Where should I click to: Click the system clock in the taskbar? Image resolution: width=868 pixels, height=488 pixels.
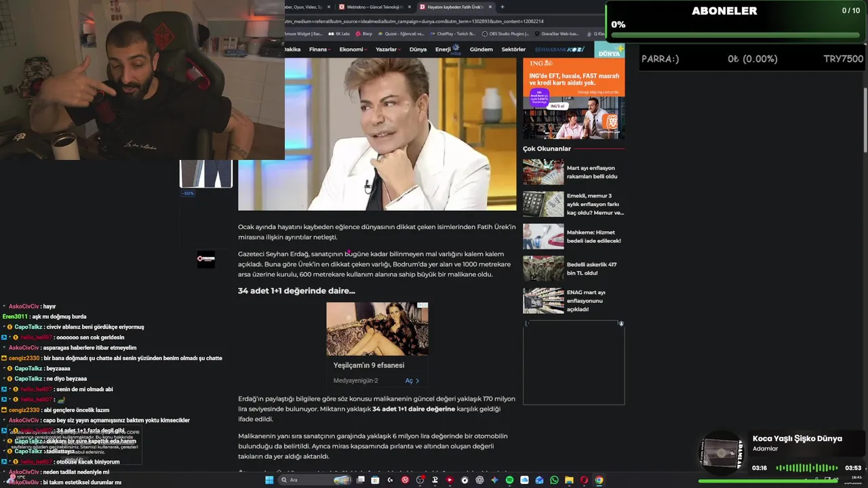(856, 480)
